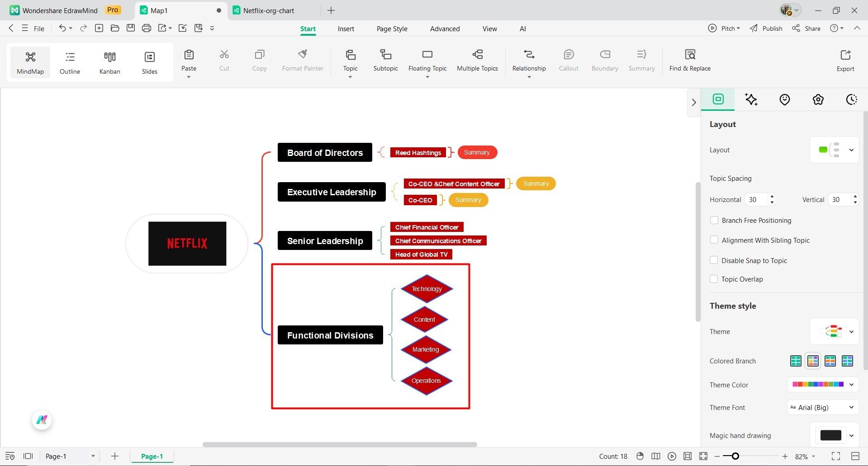Select the first Colored Branch style
Image resolution: width=868 pixels, height=466 pixels.
[796, 361]
